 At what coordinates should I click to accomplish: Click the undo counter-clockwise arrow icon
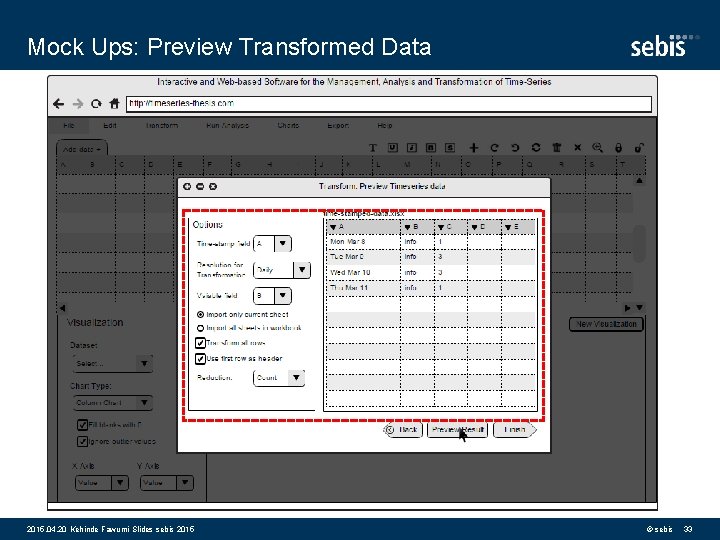pos(515,147)
